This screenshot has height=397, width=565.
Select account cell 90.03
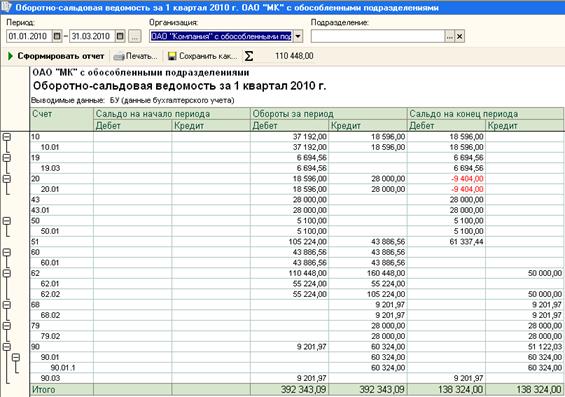click(x=62, y=378)
